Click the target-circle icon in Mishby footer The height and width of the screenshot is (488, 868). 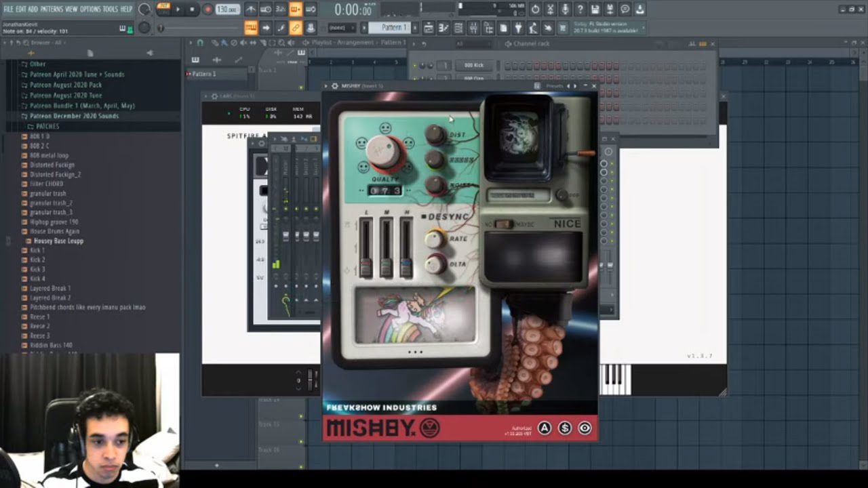[585, 428]
